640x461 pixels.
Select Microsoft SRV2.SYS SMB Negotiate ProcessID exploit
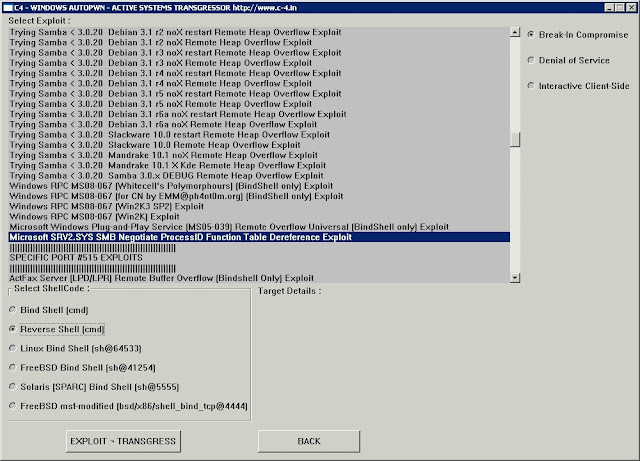259,237
